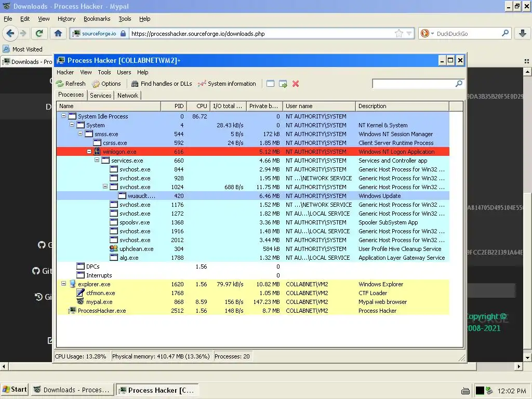Screen dimensions: 532x399
Task: Collapse services.exe tree node
Action: pos(97,160)
